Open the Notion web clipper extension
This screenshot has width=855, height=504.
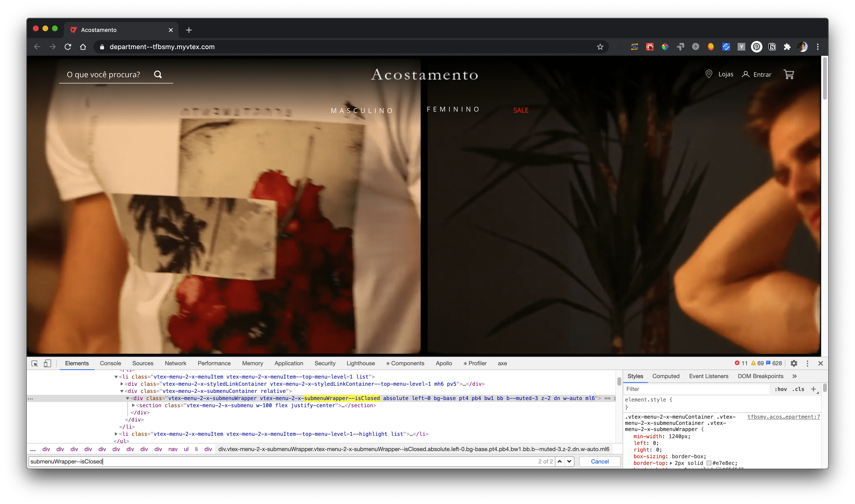772,47
